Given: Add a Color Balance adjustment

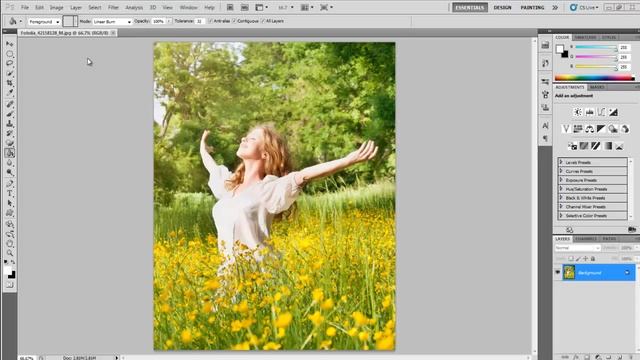Looking at the screenshot, I should tap(589, 129).
